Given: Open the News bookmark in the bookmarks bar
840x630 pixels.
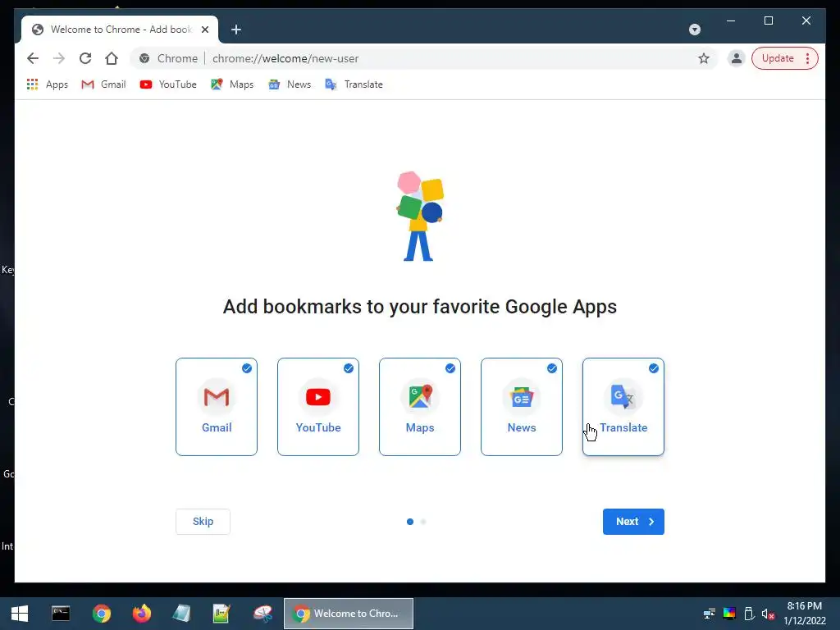Looking at the screenshot, I should tap(290, 84).
